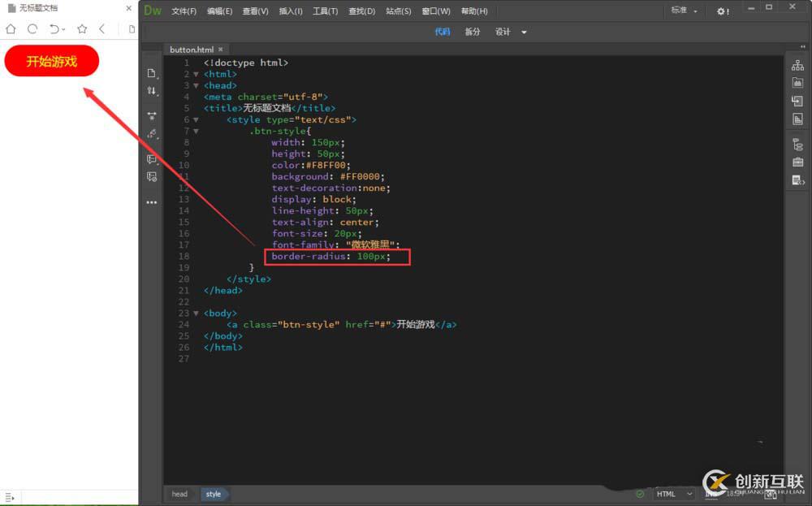The width and height of the screenshot is (812, 506).
Task: Click the Format Source Code icon in coding toolbar
Action: [152, 92]
